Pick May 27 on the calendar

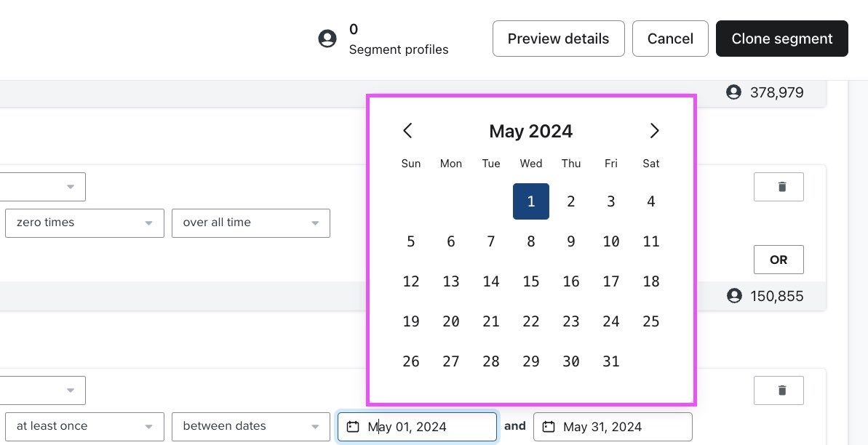pos(450,361)
